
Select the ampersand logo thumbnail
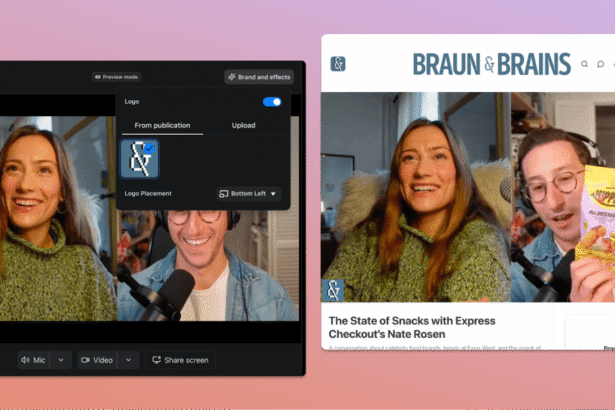click(136, 158)
